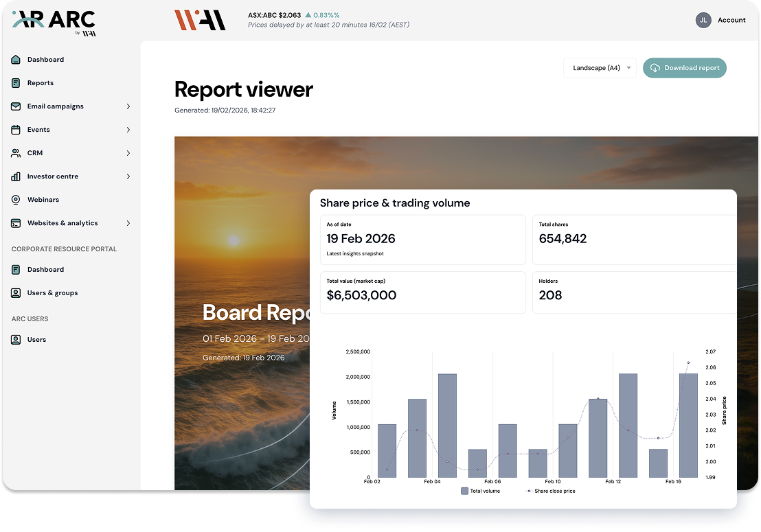Click the Investor centre bar chart icon
This screenshot has width=761, height=532.
16,176
